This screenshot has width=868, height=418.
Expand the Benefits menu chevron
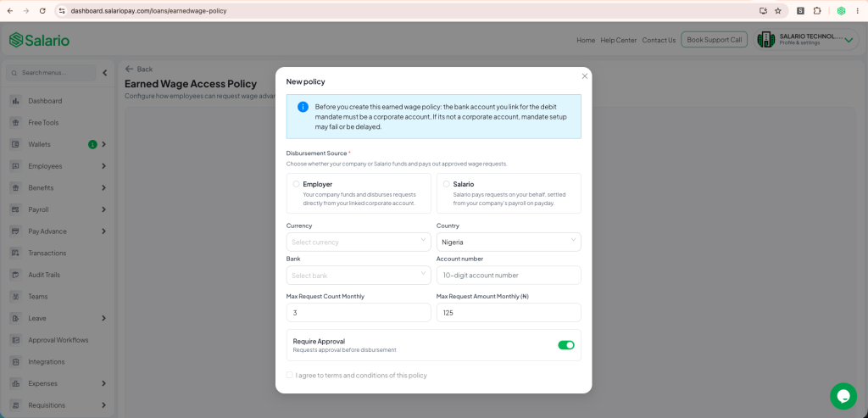pyautogui.click(x=103, y=187)
